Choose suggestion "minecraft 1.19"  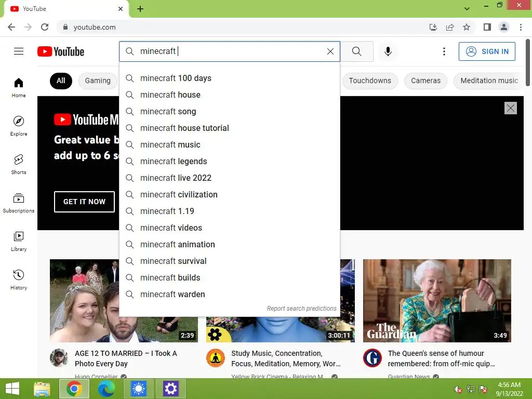click(x=229, y=211)
